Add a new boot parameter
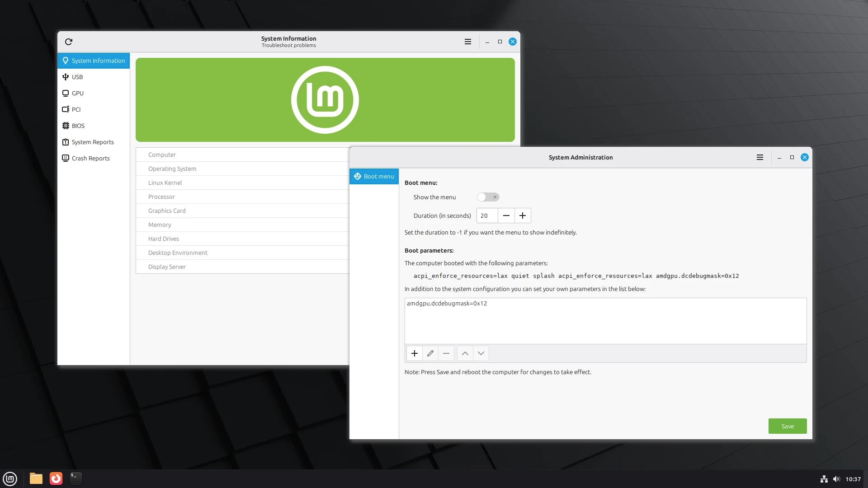 [415, 353]
